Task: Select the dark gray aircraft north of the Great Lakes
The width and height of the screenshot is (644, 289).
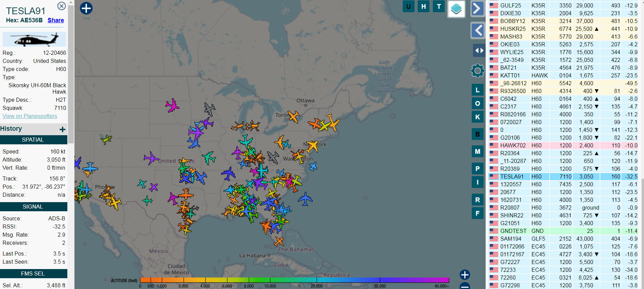Action: [x=209, y=109]
